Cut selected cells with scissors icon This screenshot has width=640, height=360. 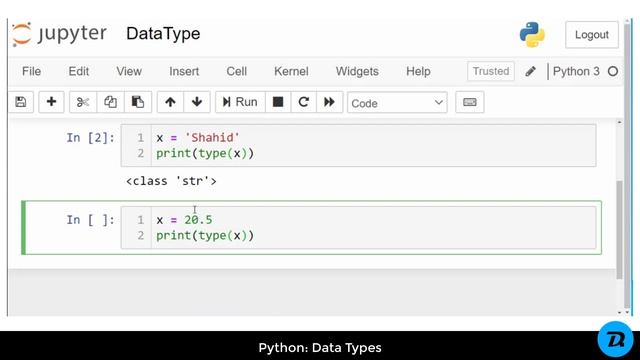click(x=83, y=102)
